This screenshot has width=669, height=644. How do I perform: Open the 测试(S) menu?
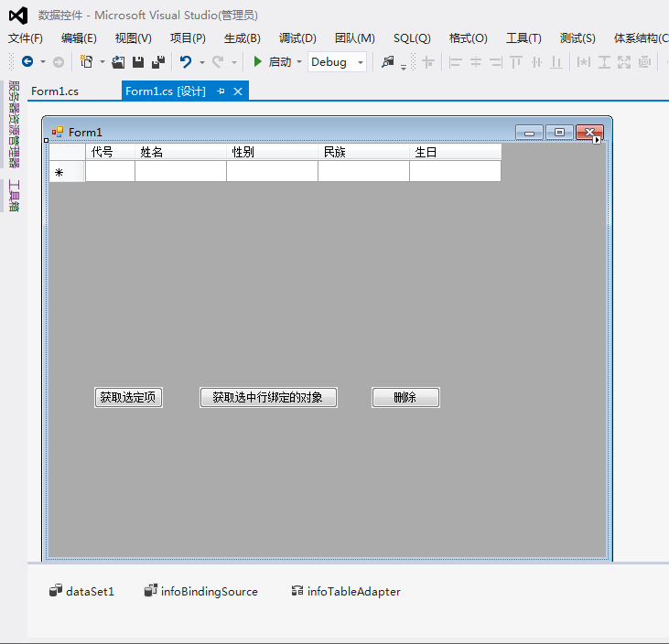coord(577,38)
